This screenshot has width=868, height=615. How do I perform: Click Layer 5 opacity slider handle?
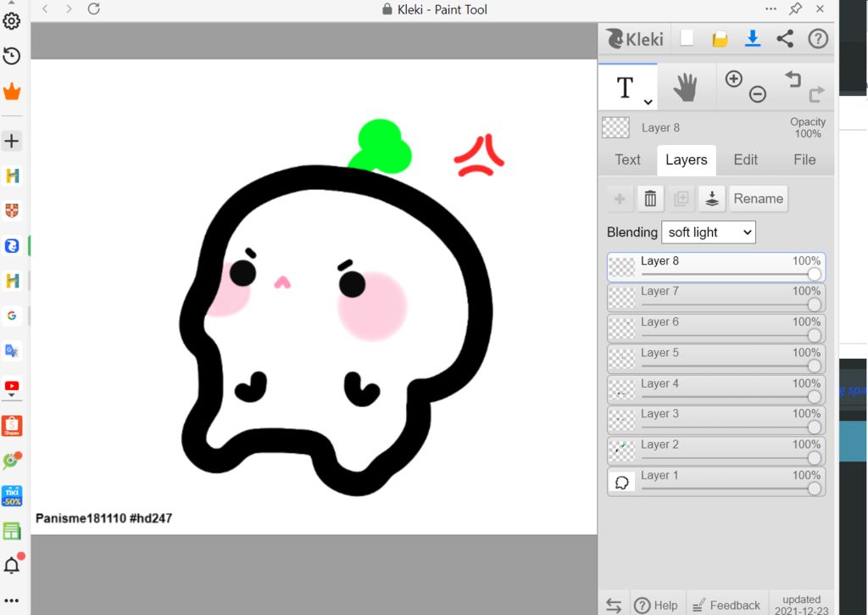point(814,366)
